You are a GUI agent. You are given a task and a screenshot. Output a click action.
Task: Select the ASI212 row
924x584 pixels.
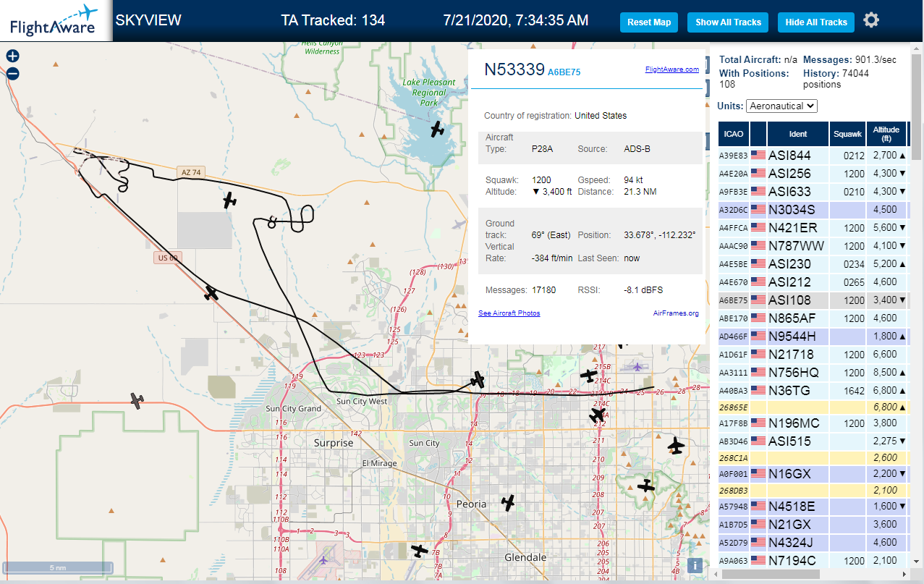click(813, 282)
